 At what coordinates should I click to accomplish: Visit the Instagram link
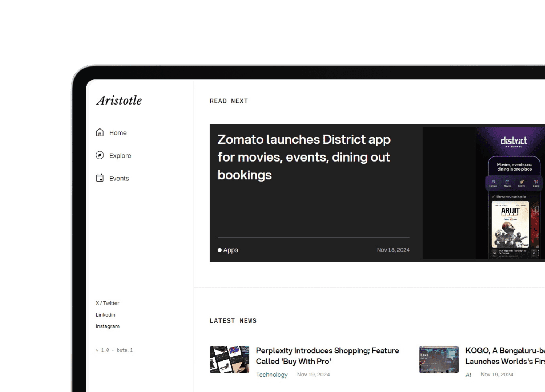pyautogui.click(x=107, y=326)
